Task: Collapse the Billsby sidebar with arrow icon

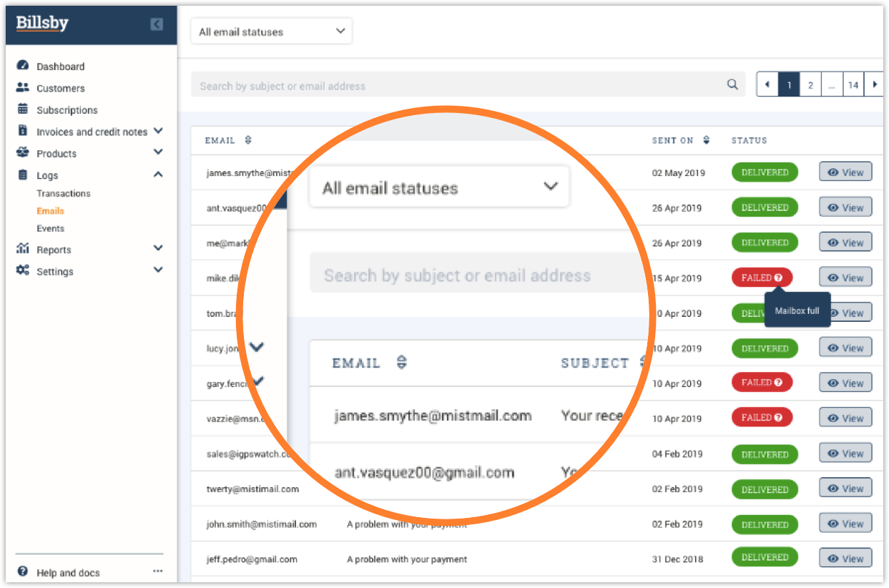Action: click(x=157, y=24)
